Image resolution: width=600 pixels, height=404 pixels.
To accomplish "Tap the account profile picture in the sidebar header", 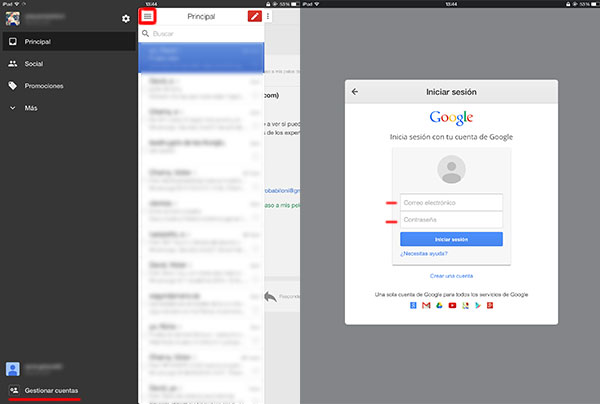I will [x=13, y=18].
